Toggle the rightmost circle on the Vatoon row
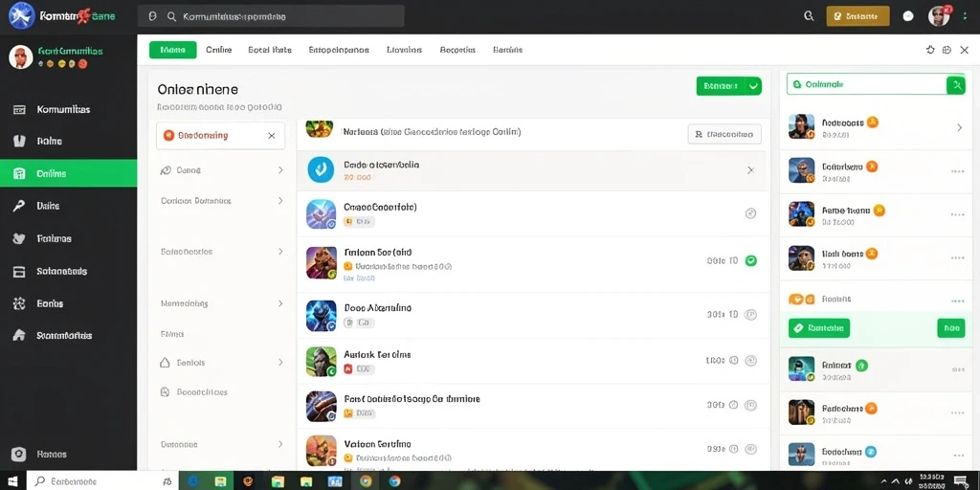The height and width of the screenshot is (490, 980). click(x=751, y=449)
